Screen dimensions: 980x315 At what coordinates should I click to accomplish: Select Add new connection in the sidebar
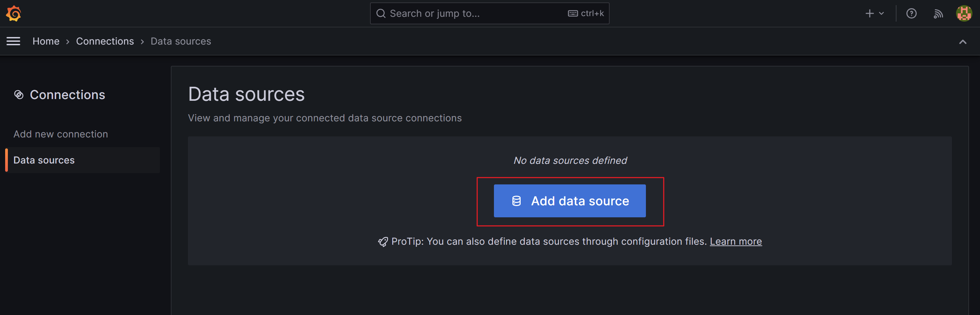pyautogui.click(x=61, y=134)
